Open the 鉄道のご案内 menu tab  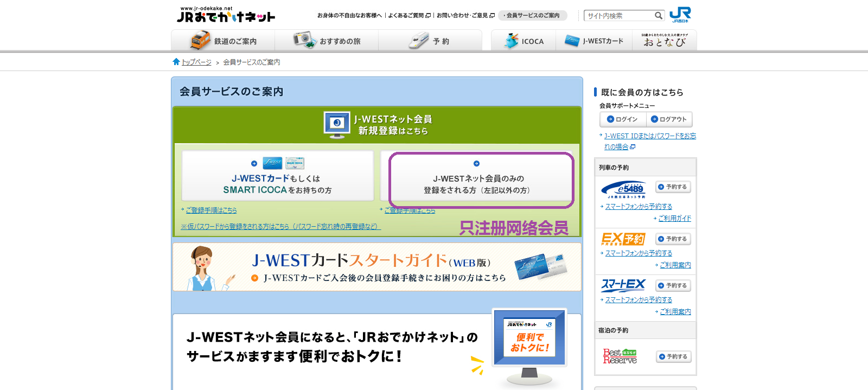(223, 41)
